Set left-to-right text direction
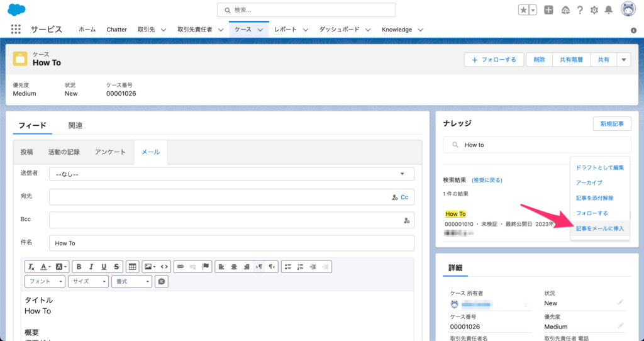The width and height of the screenshot is (644, 341). point(259,267)
